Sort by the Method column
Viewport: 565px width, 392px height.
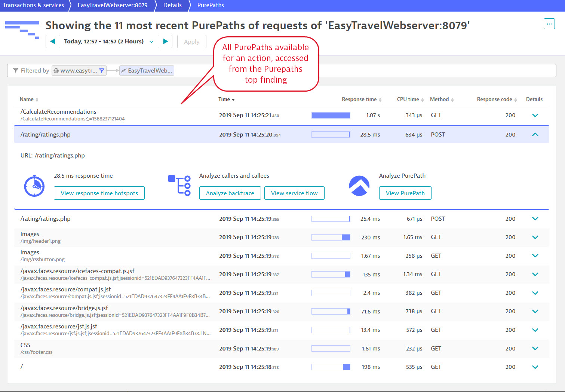(x=442, y=99)
